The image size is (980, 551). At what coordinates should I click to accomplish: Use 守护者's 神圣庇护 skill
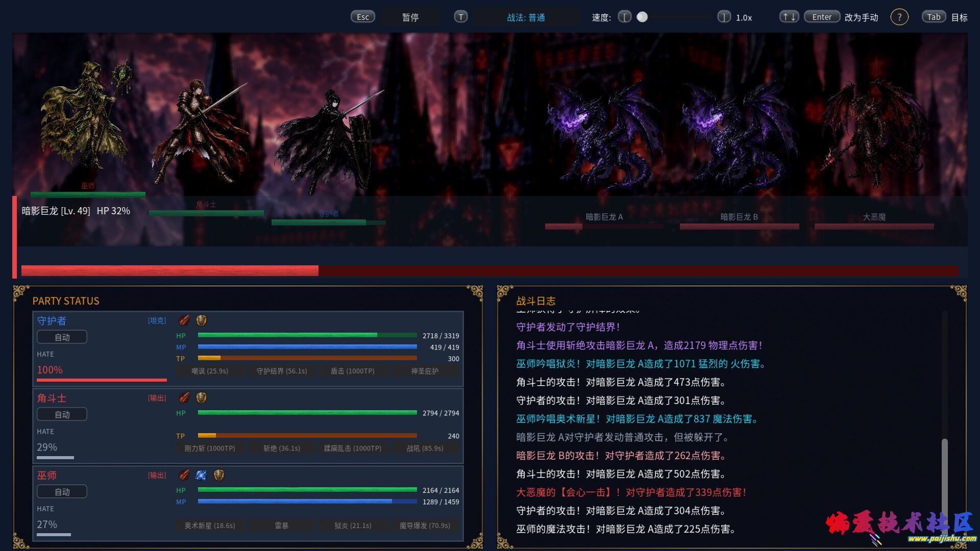(425, 371)
